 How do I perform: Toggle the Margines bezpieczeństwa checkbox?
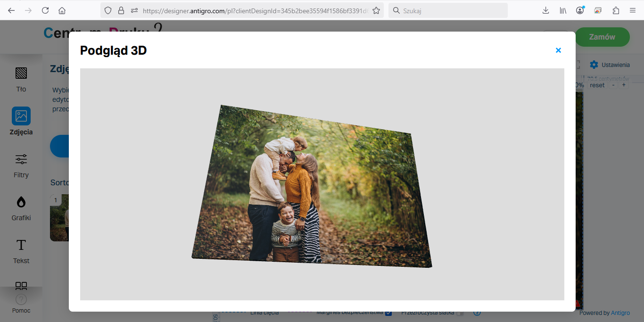[388, 313]
